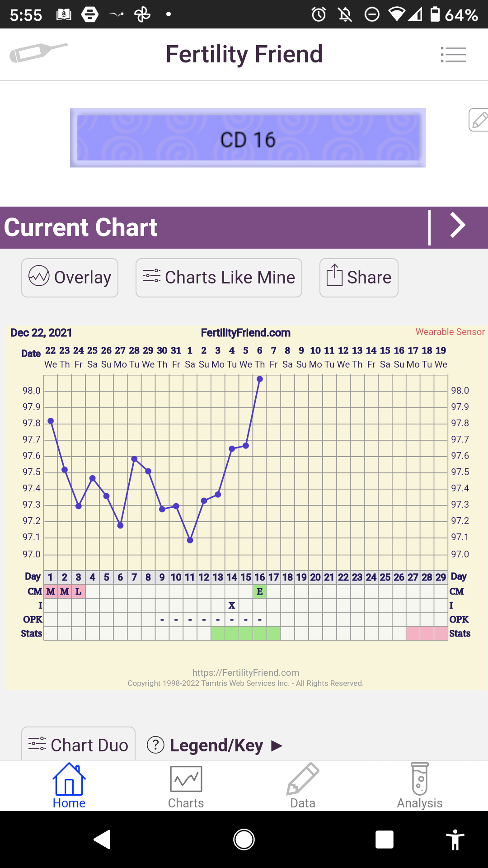Go to the Analysis tab
The height and width of the screenshot is (868, 488).
pos(419,786)
